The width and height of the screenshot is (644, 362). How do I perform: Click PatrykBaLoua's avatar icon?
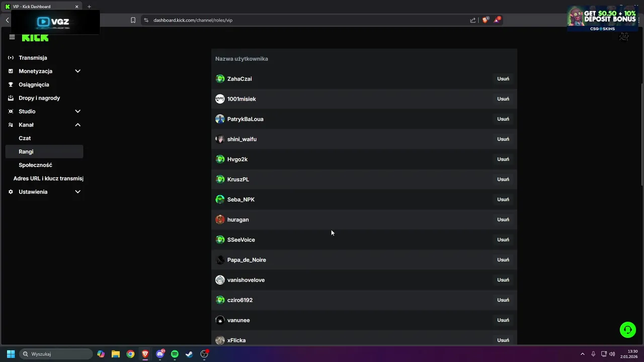coord(220,119)
